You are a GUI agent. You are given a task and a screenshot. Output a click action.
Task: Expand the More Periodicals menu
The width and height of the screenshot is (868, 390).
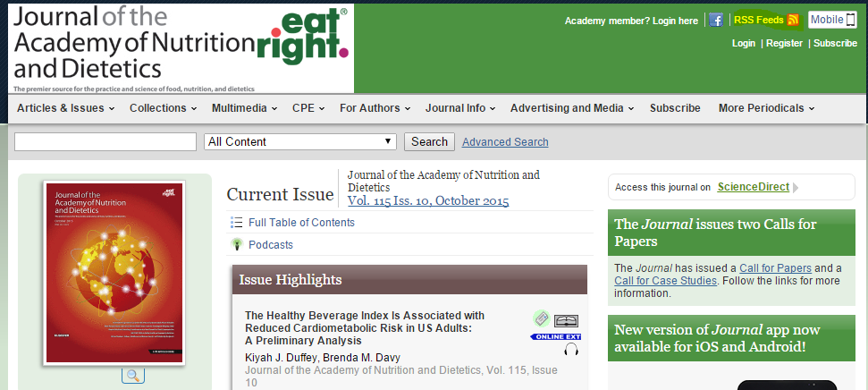pyautogui.click(x=767, y=108)
